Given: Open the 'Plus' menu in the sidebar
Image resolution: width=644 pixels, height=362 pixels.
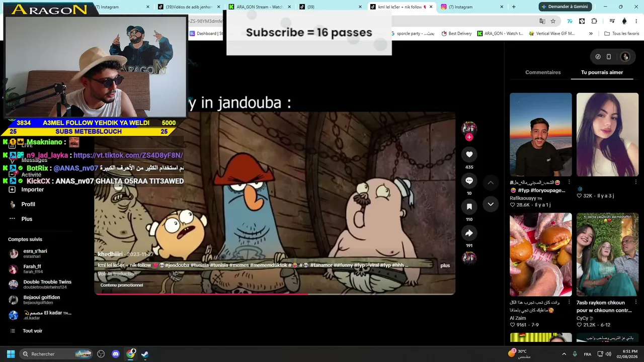Looking at the screenshot, I should point(27,219).
